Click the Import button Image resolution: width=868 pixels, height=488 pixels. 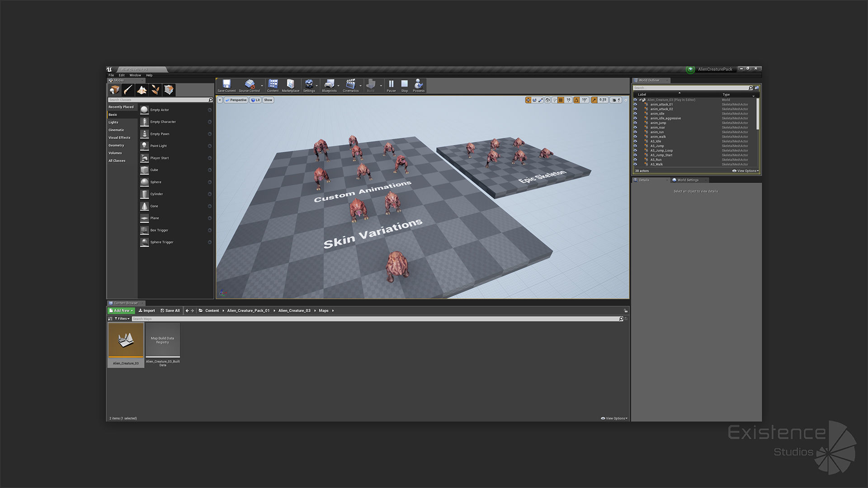[x=146, y=310]
